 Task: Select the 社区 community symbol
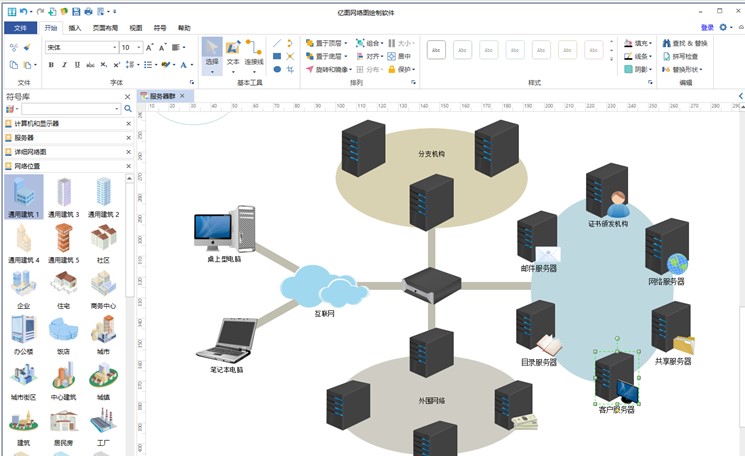104,243
